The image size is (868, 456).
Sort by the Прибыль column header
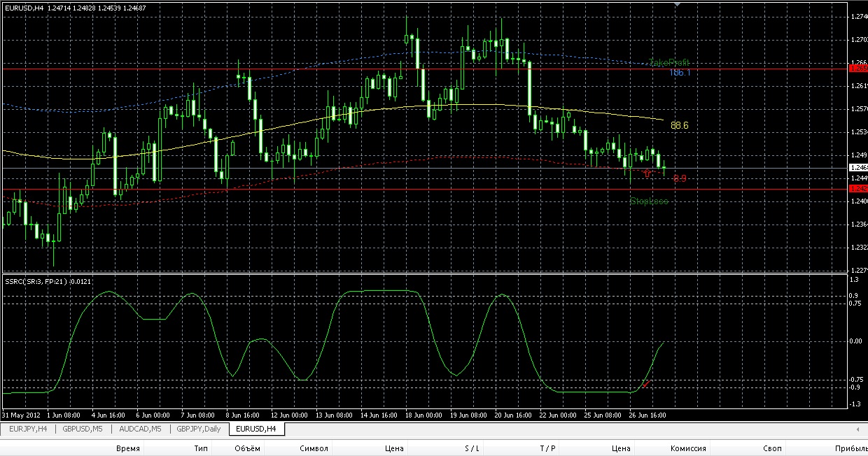(x=850, y=448)
